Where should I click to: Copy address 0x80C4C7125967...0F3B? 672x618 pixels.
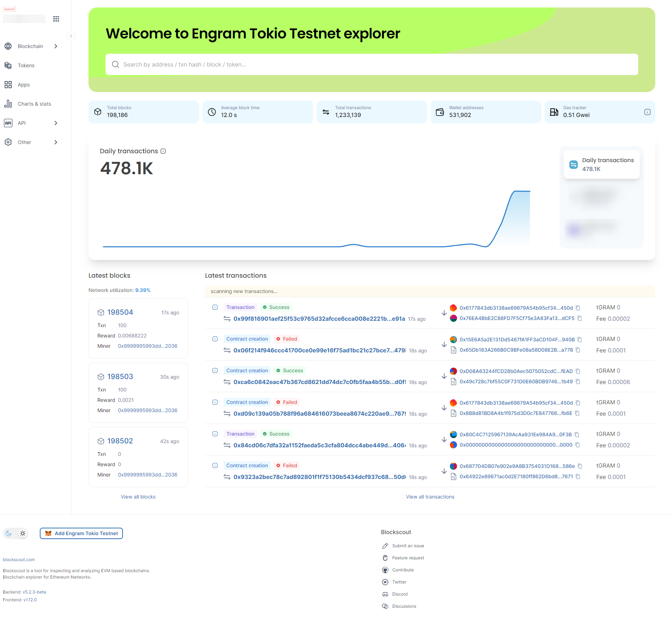point(577,435)
